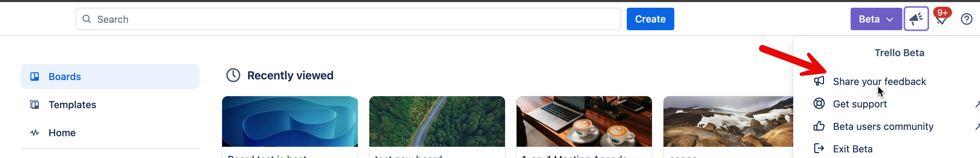Expand the Beta dropdown button

876,19
